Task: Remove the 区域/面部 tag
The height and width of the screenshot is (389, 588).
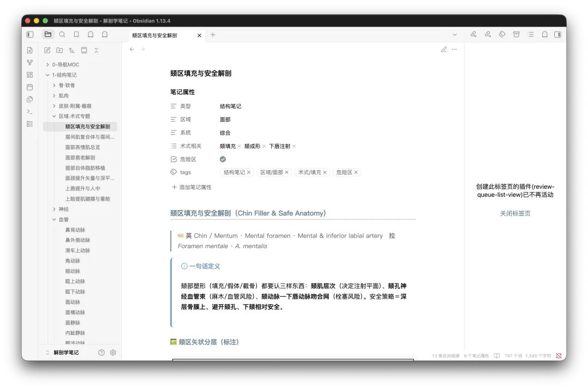Action: pos(287,172)
